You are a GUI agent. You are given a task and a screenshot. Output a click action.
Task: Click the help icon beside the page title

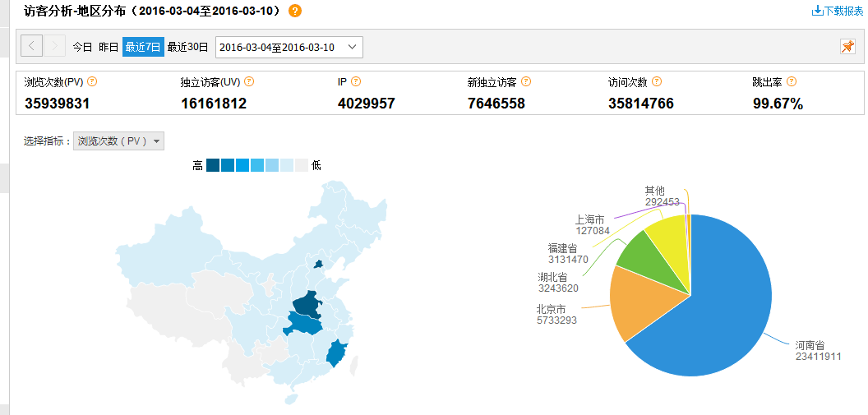295,11
